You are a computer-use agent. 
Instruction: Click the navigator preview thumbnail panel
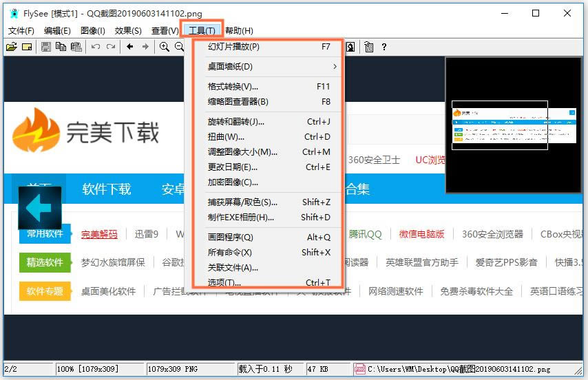click(513, 125)
